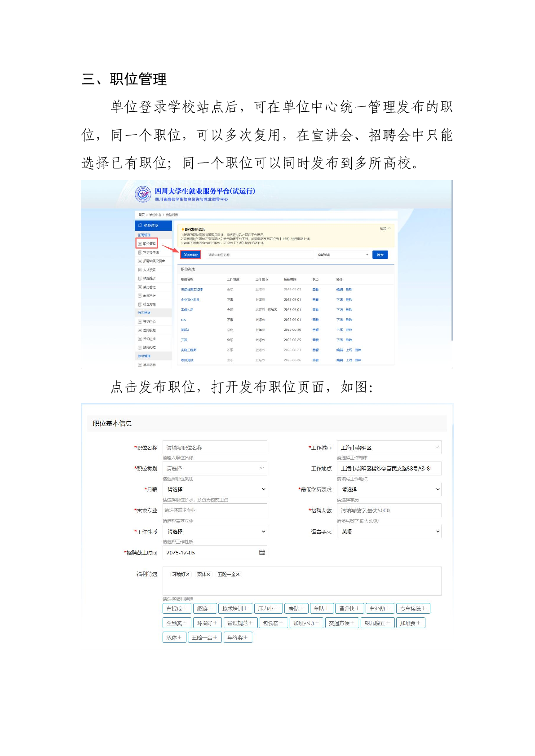This screenshot has height=756, width=535.
Task: Open 职位管理 in the left sidebar
Action: tap(147, 244)
